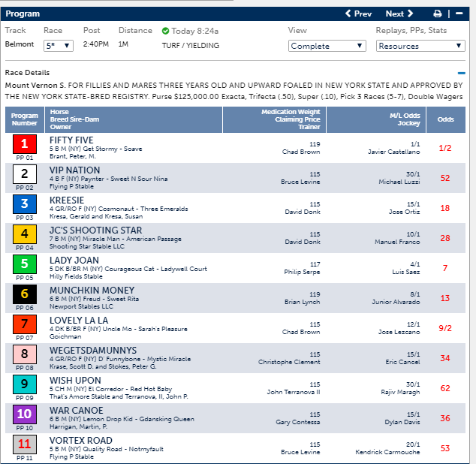The height and width of the screenshot is (464, 476).
Task: Open the LADY JOAN horse entry
Action: point(74,261)
